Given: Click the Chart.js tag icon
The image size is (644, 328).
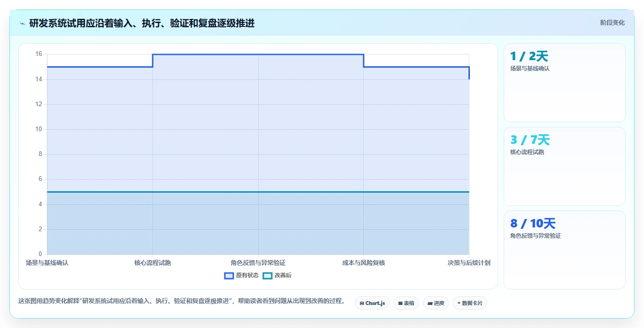Looking at the screenshot, I should coord(362,304).
